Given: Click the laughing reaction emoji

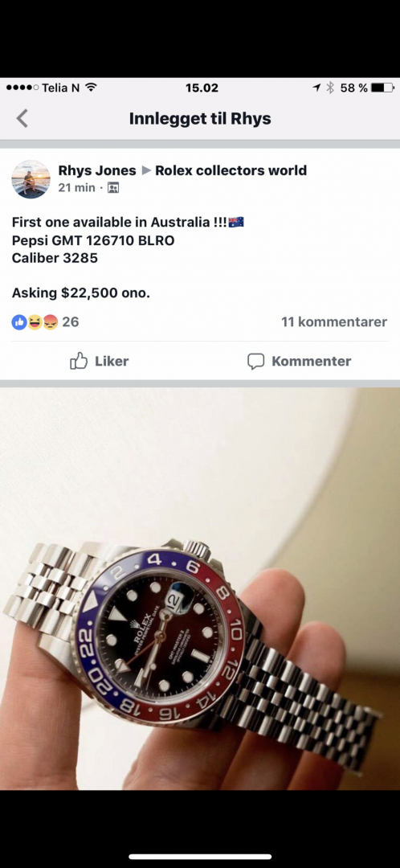Looking at the screenshot, I should pos(35,321).
